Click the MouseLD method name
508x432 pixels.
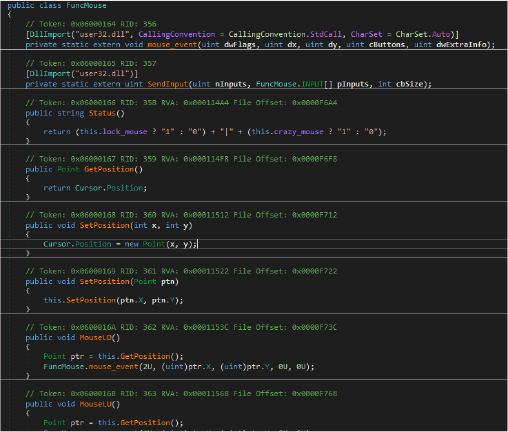95,338
